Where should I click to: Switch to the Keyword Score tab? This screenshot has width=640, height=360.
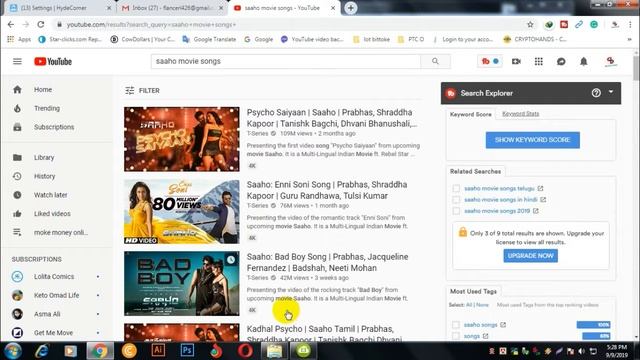pos(471,114)
